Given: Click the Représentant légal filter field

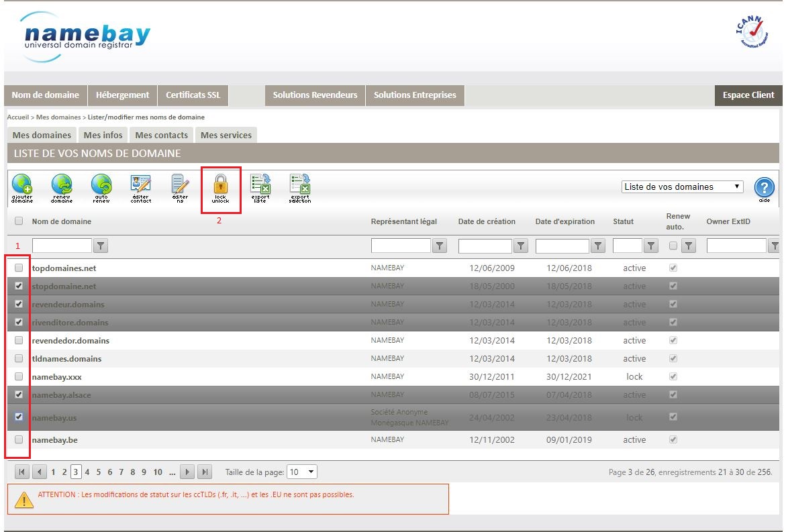Looking at the screenshot, I should click(401, 246).
